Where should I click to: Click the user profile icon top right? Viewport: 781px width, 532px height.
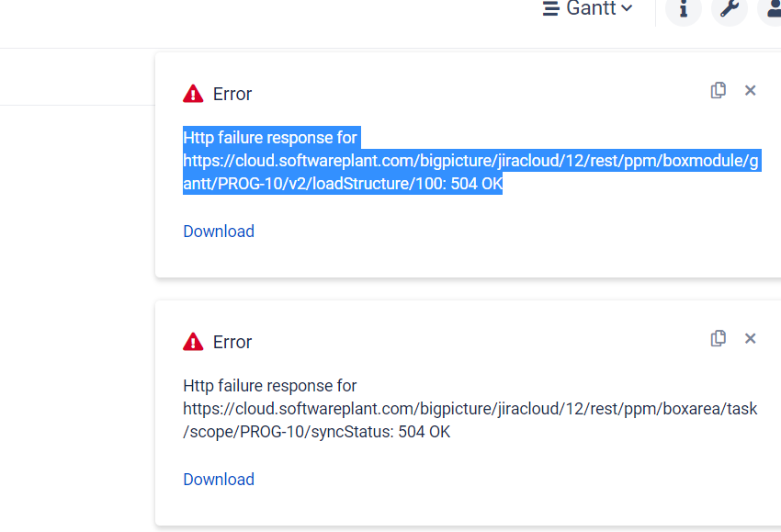tap(772, 12)
